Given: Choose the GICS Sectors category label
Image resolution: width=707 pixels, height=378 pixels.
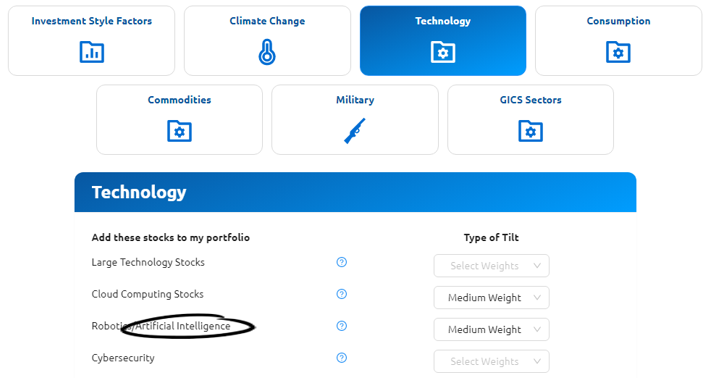Looking at the screenshot, I should 530,100.
